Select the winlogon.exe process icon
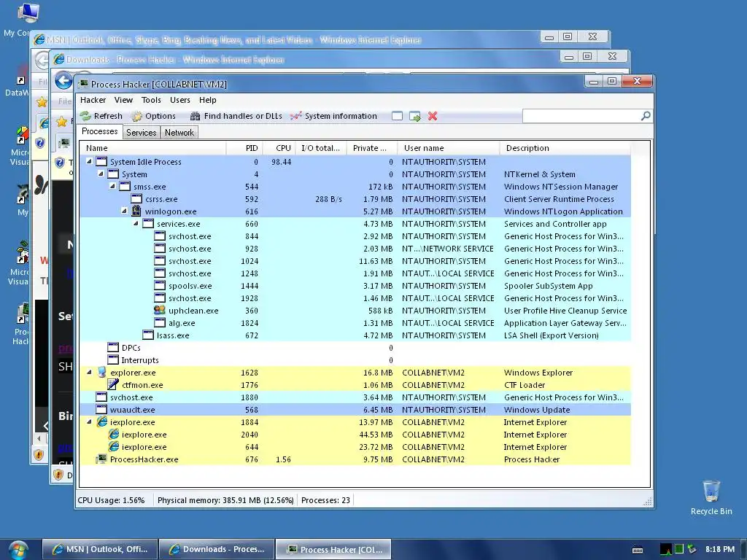This screenshot has width=747, height=560. pos(136,211)
